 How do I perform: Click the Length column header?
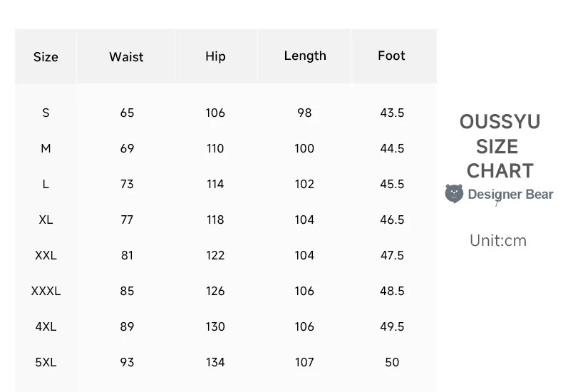click(x=305, y=56)
